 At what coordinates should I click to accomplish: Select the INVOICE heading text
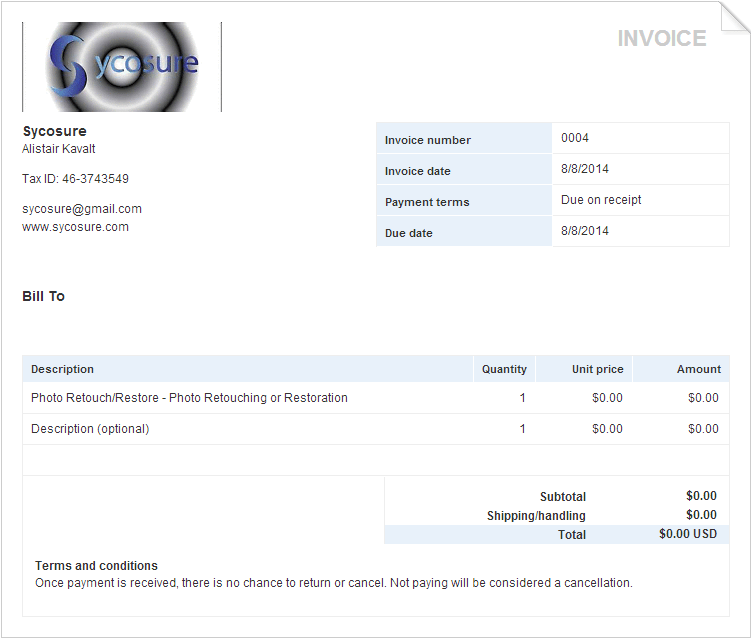(662, 38)
